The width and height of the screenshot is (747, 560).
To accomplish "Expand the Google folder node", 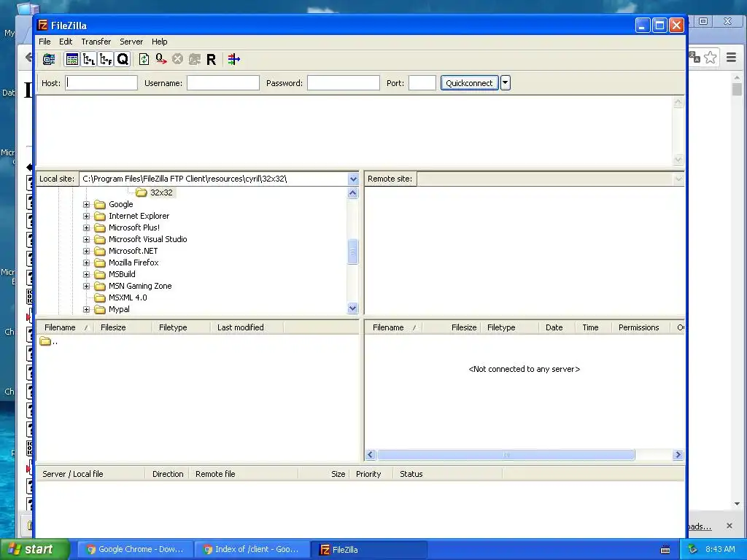I will pyautogui.click(x=86, y=204).
